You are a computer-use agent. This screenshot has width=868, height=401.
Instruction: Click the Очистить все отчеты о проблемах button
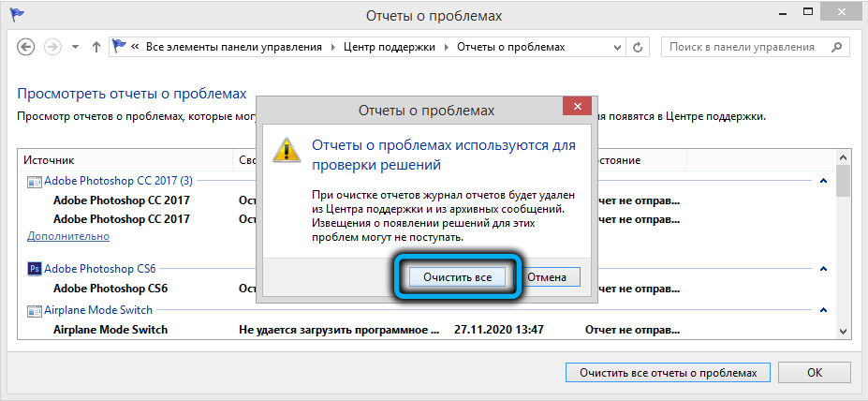coord(668,372)
